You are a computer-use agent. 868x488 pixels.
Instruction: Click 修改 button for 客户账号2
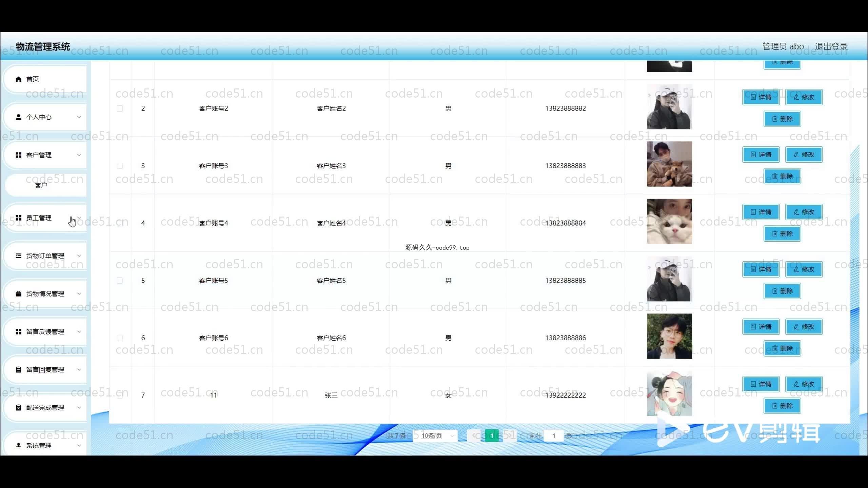pos(804,97)
